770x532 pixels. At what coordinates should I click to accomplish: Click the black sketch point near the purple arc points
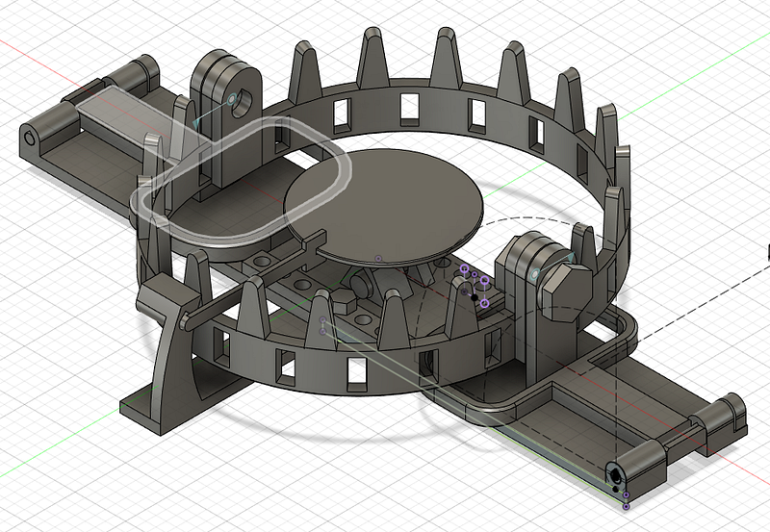pyautogui.click(x=475, y=297)
